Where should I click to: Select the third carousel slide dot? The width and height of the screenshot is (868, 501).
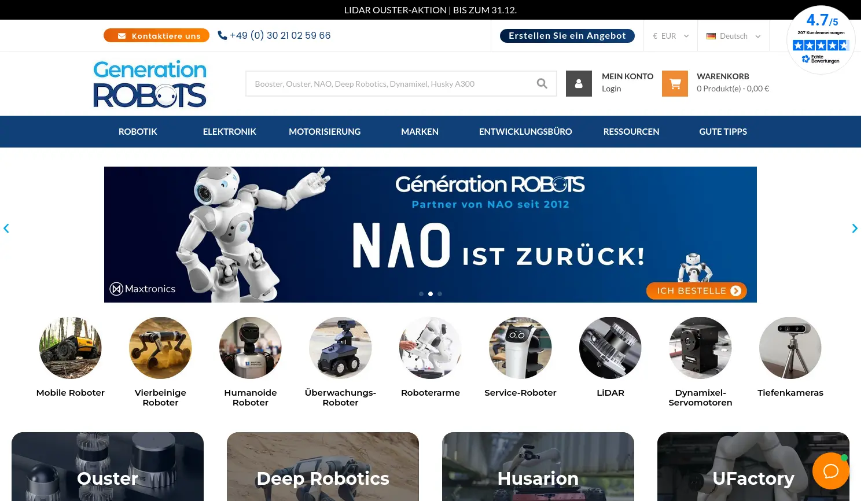tap(440, 294)
